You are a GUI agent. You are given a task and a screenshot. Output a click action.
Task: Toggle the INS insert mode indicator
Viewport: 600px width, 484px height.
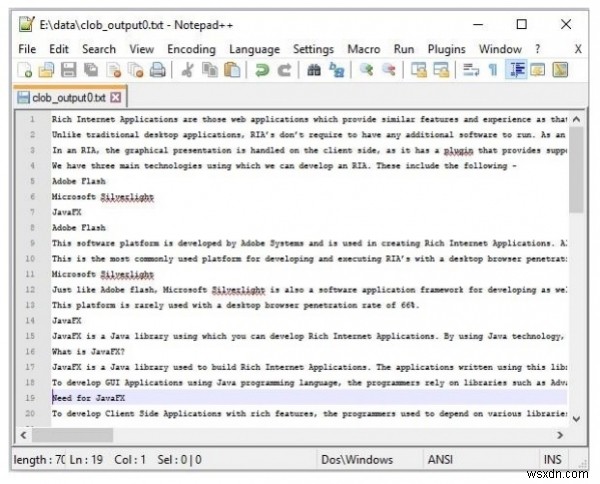click(553, 459)
